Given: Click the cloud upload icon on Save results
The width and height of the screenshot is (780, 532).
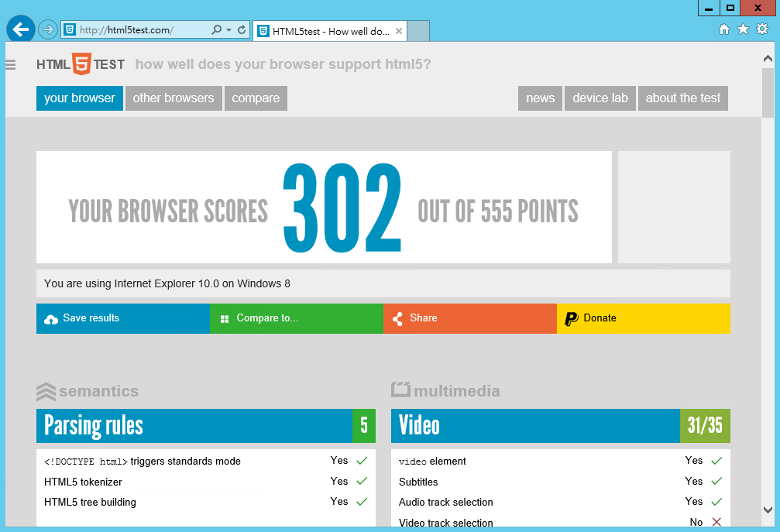Looking at the screenshot, I should pyautogui.click(x=51, y=319).
